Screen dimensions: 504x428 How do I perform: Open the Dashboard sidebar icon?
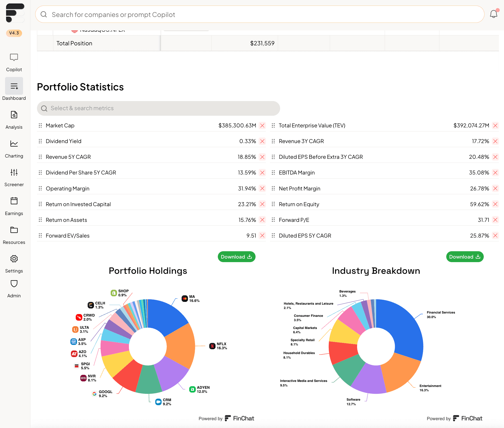pyautogui.click(x=14, y=86)
